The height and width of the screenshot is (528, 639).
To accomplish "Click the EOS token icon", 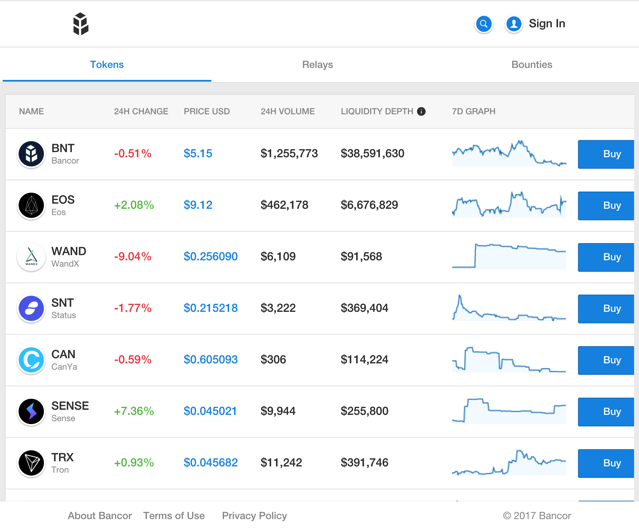I will 31,205.
